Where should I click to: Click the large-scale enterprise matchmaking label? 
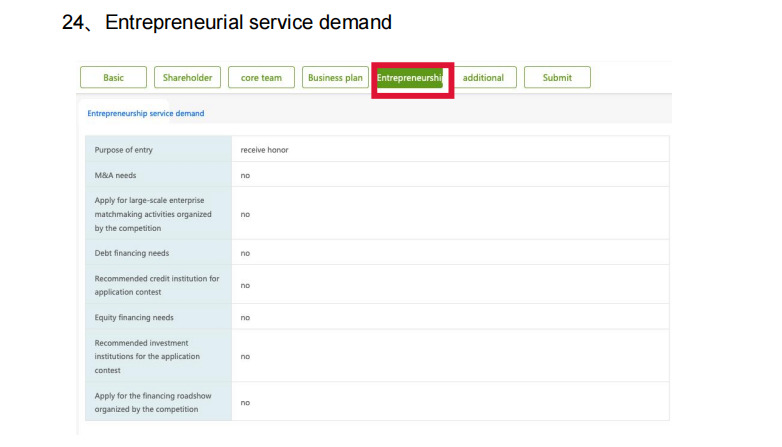153,214
